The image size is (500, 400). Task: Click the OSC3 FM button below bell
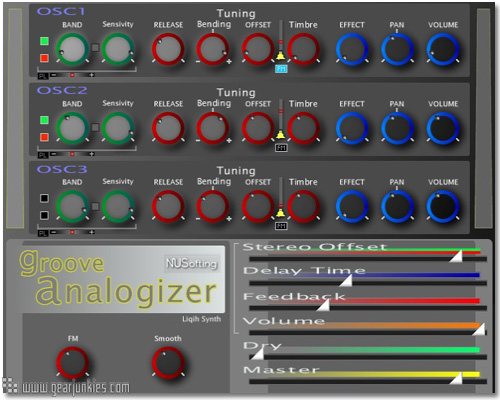(281, 226)
